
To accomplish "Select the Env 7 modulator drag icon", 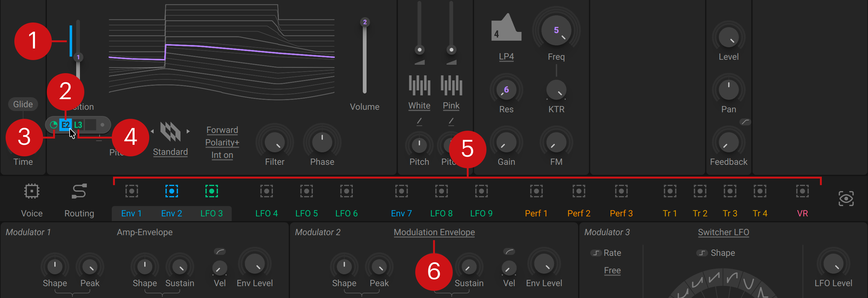I will [401, 191].
